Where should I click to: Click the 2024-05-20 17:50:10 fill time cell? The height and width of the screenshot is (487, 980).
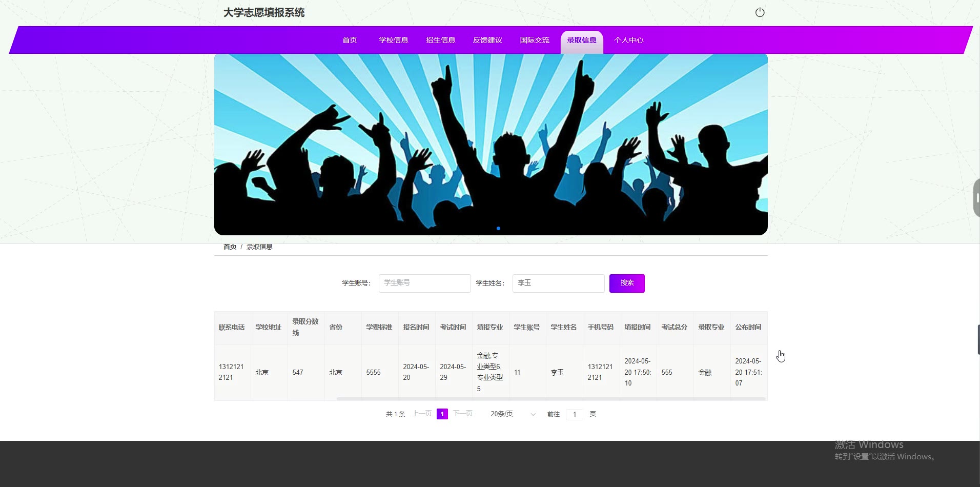[x=638, y=372]
